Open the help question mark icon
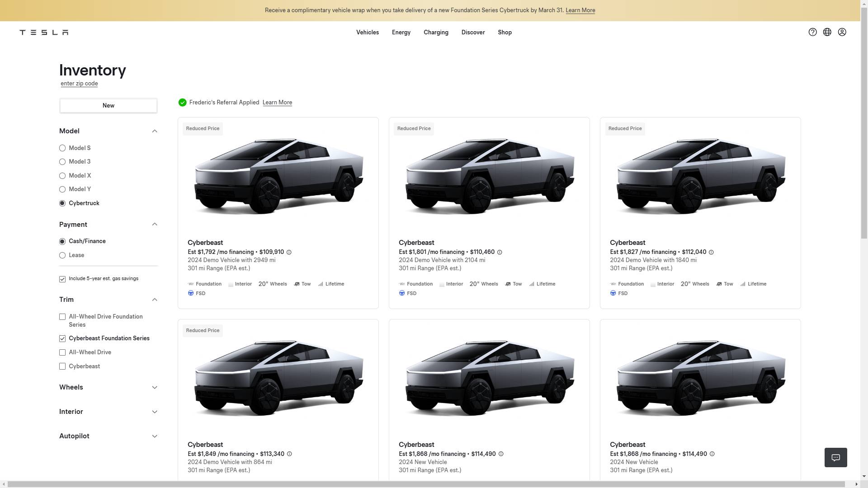Viewport: 868px width, 488px height. pyautogui.click(x=812, y=32)
